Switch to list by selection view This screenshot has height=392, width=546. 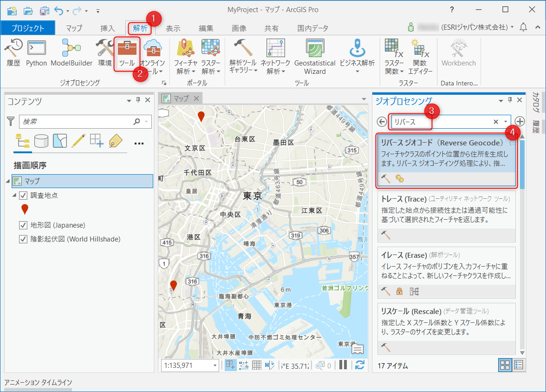click(x=60, y=141)
